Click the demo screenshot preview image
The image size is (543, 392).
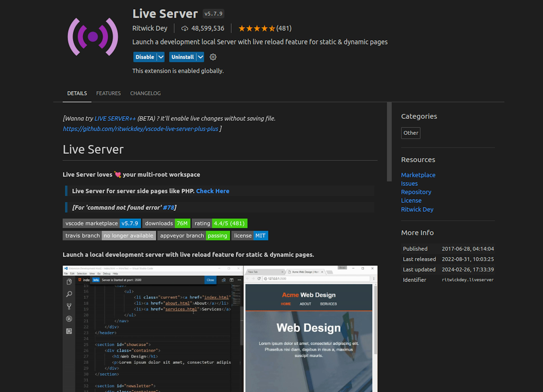click(220, 329)
